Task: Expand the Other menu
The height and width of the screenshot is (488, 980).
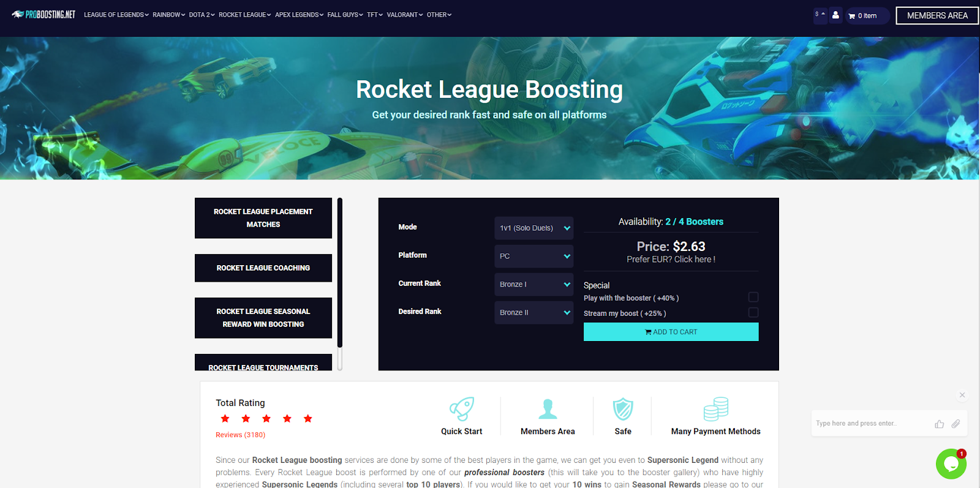Action: 439,15
